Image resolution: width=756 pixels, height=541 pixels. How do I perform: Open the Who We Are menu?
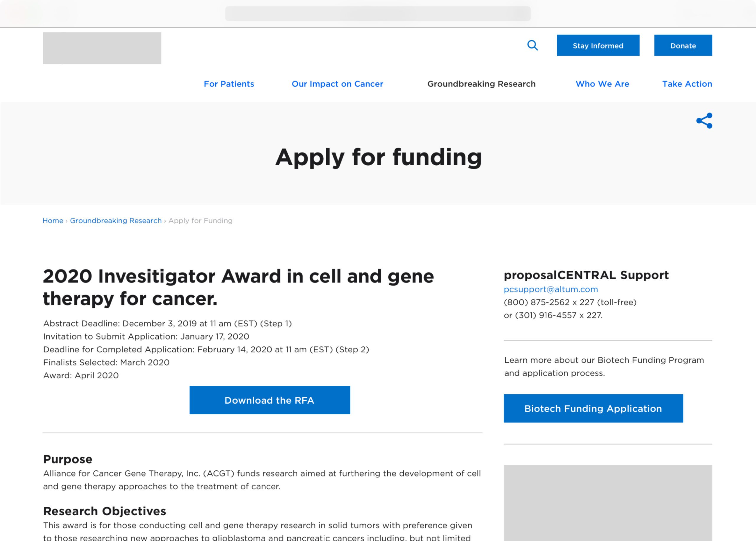click(x=602, y=84)
